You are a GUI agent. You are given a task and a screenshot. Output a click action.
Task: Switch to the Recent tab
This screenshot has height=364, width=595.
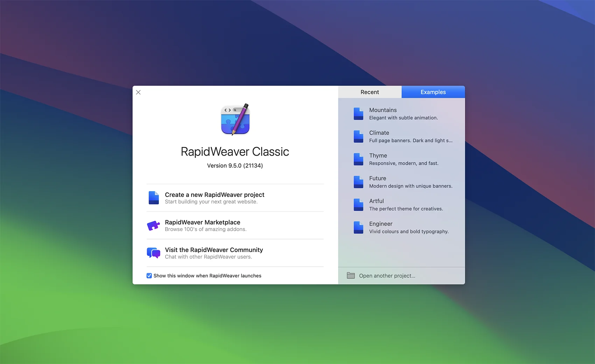click(x=370, y=92)
